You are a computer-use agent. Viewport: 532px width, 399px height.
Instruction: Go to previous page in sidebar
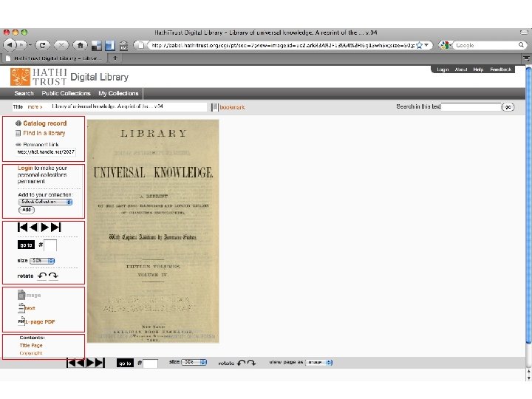(x=33, y=228)
